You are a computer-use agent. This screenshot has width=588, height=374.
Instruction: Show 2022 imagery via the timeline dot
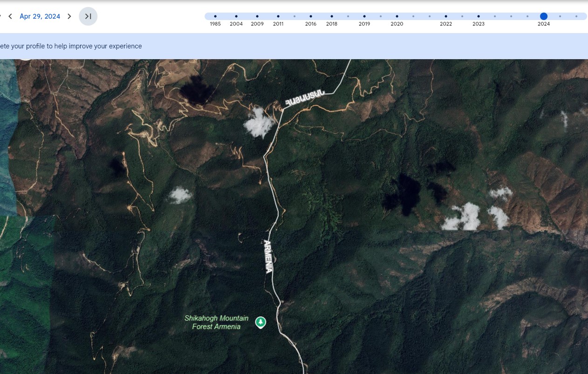click(446, 16)
